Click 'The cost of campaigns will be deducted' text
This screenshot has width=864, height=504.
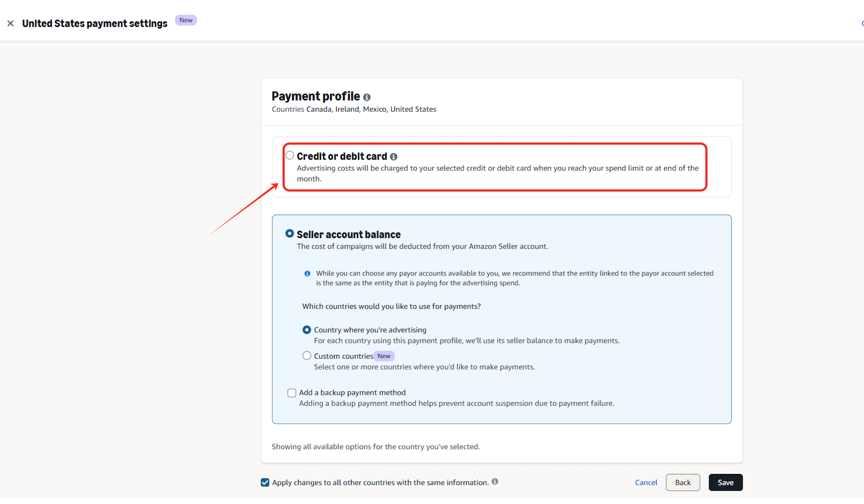pyautogui.click(x=422, y=247)
